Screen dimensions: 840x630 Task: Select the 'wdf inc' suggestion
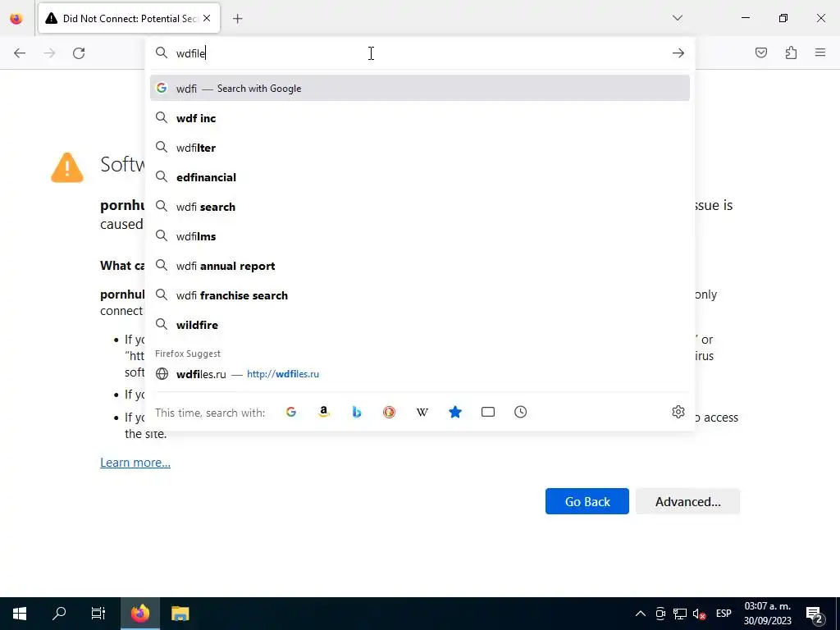(x=420, y=118)
